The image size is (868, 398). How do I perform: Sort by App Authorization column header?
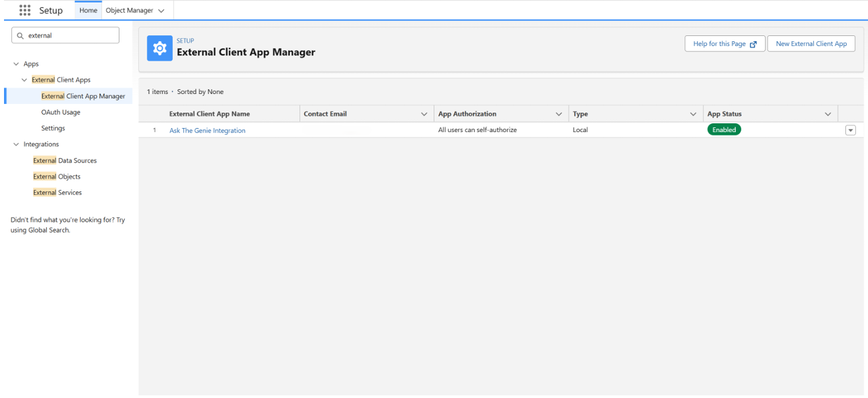[x=467, y=114]
